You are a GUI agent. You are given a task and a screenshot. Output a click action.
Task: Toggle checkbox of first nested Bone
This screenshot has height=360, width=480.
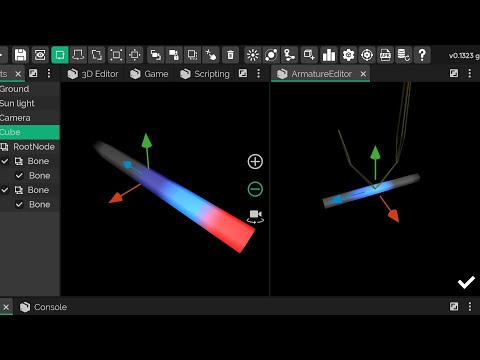19,176
